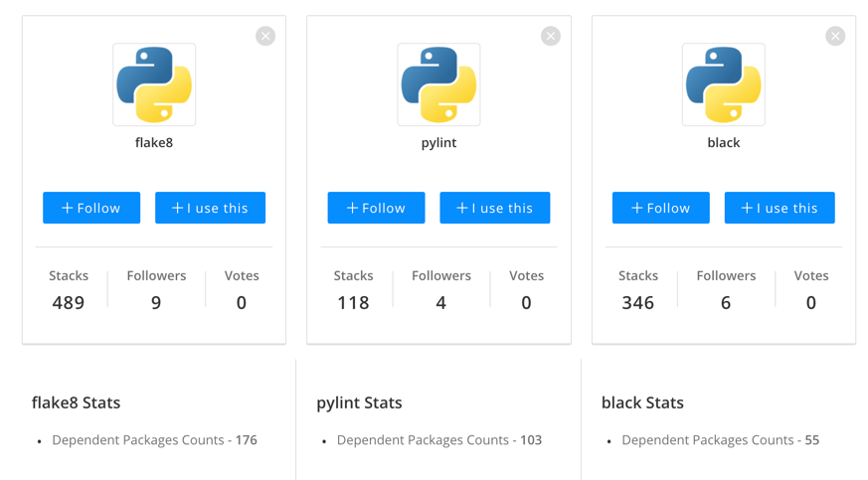Follow the flake8 package

point(91,208)
